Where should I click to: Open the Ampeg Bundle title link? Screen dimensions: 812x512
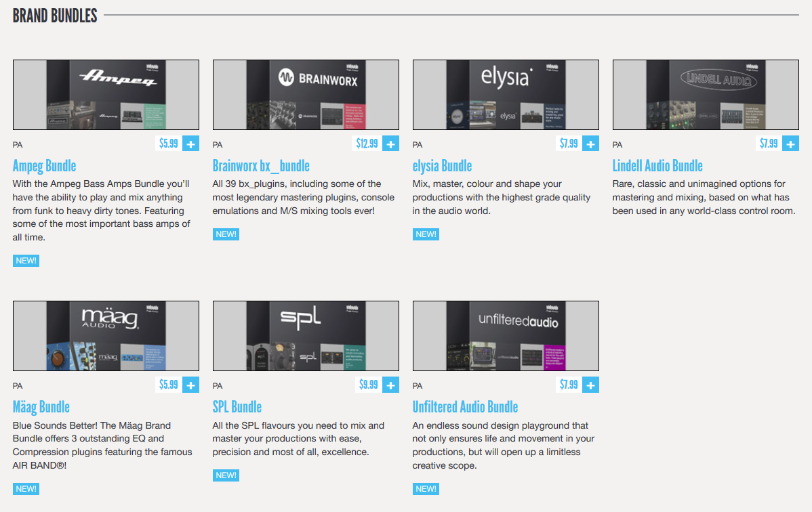click(x=44, y=166)
